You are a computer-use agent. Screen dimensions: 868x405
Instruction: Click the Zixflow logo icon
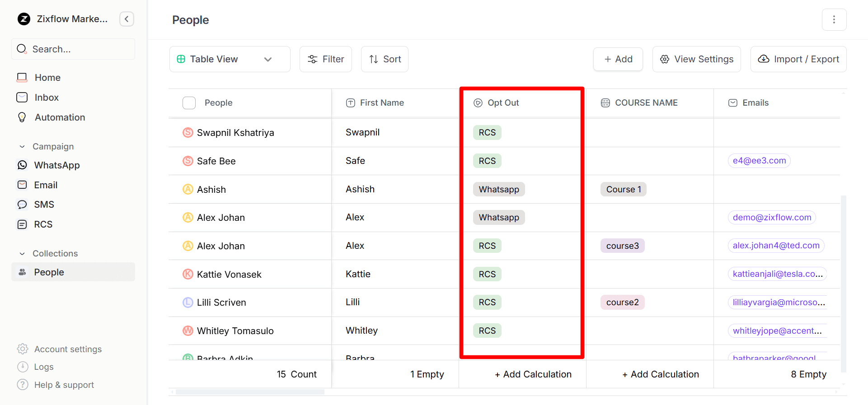pyautogui.click(x=24, y=19)
